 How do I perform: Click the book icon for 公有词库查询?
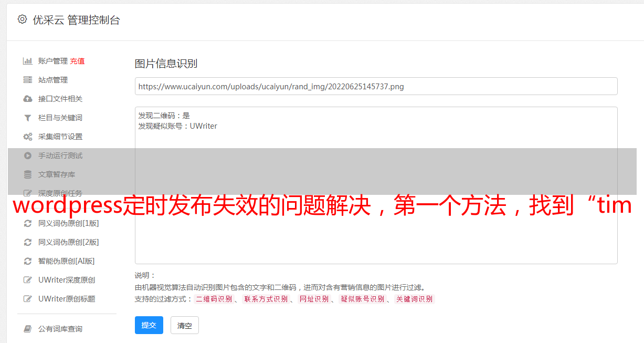click(x=28, y=329)
